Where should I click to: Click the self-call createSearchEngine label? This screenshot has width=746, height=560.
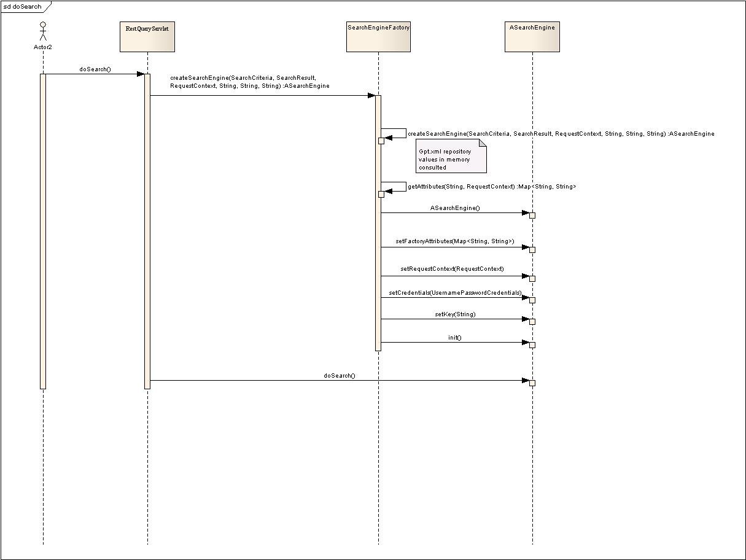point(561,134)
